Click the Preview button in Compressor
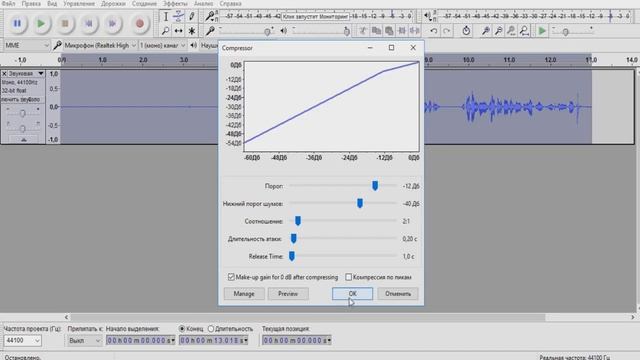The image size is (640, 360). click(288, 294)
